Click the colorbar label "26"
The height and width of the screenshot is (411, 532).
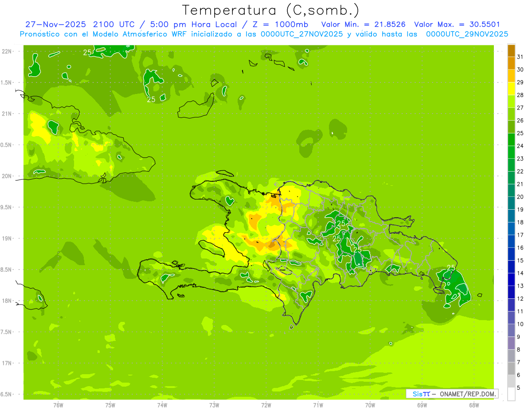pyautogui.click(x=520, y=120)
